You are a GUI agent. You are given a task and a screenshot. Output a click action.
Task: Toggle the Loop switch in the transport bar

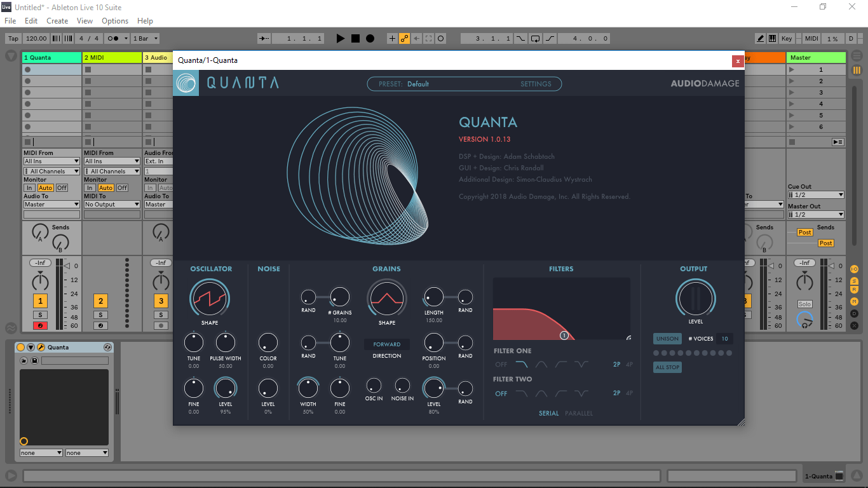[x=535, y=39]
